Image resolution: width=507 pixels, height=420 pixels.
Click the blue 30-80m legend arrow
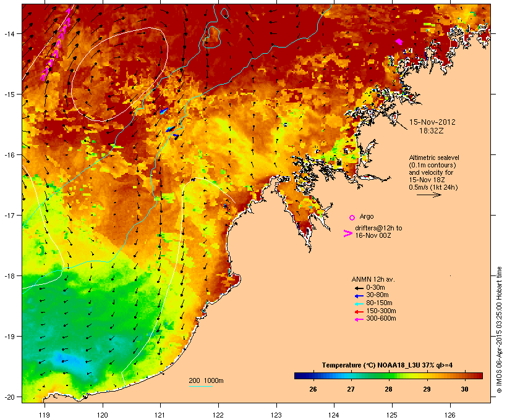(359, 296)
